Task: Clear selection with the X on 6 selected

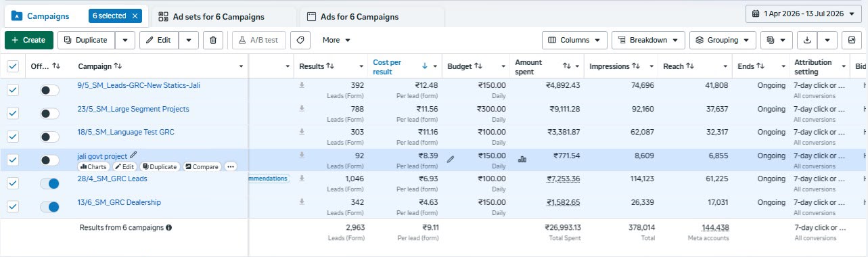Action: pyautogui.click(x=135, y=16)
